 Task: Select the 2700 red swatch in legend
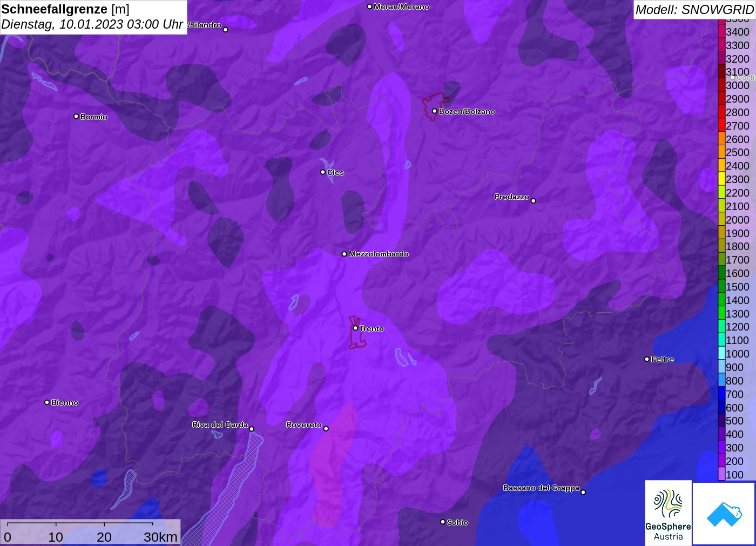721,125
